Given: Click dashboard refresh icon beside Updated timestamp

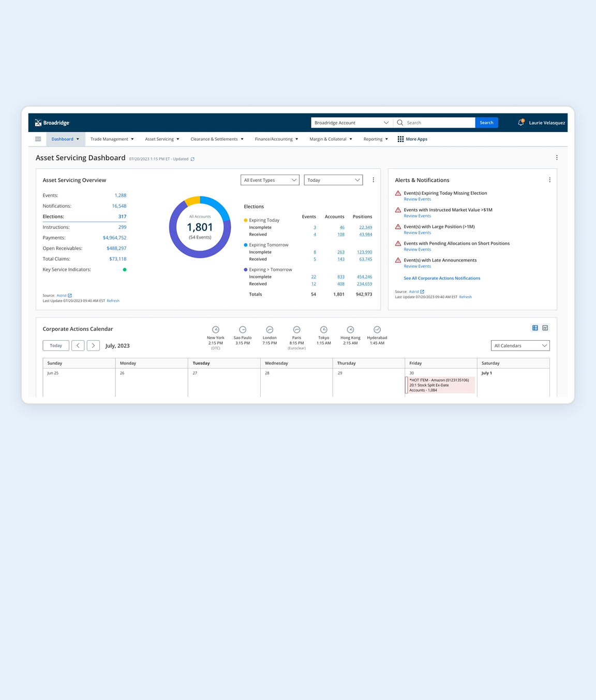Looking at the screenshot, I should point(192,159).
